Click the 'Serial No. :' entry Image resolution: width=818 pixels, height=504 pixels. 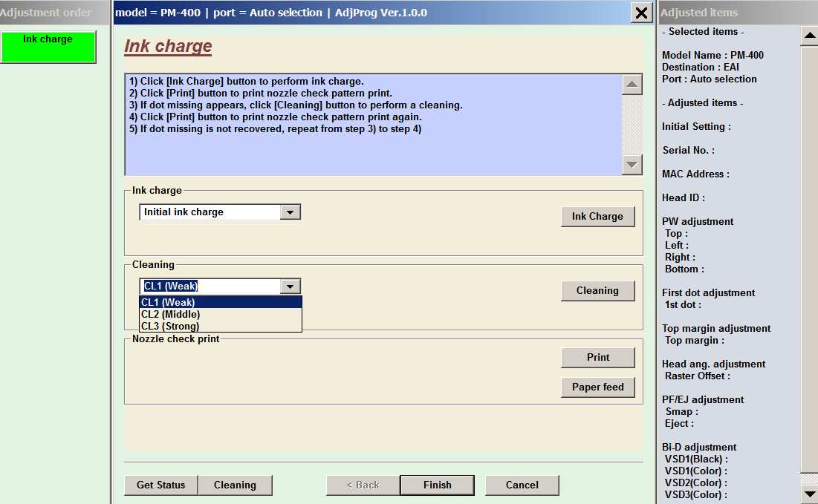689,151
